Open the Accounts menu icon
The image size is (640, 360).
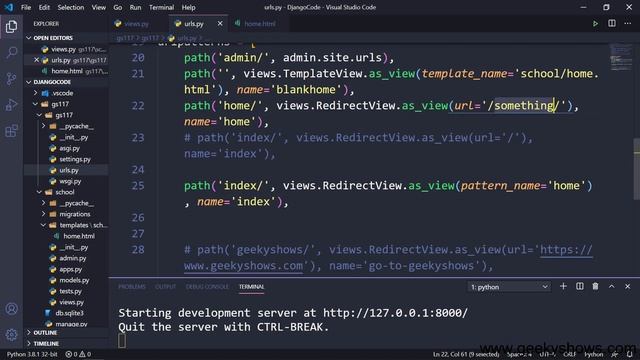click(x=11, y=309)
